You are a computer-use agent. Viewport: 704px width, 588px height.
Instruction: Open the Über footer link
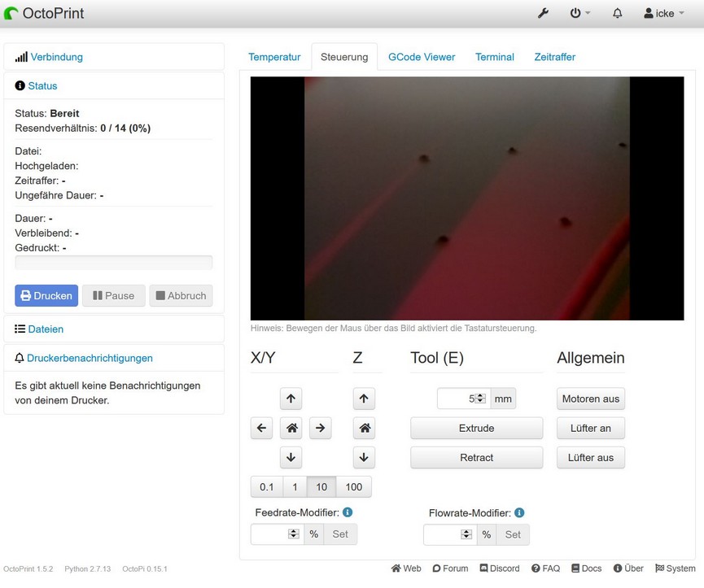pos(628,568)
